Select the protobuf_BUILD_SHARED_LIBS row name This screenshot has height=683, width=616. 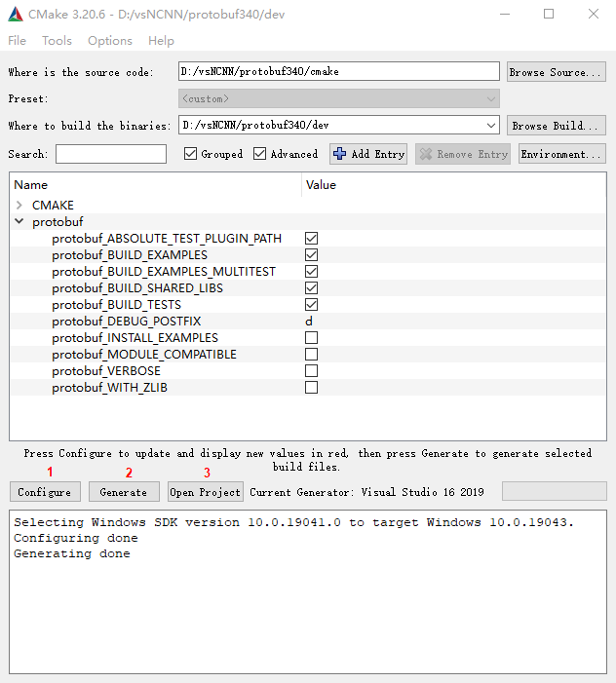tap(137, 288)
